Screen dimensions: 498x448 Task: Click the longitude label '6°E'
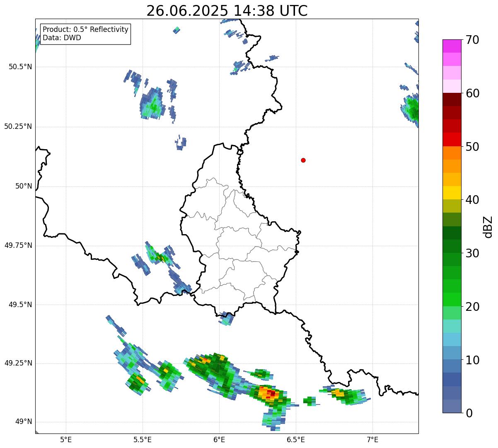click(219, 439)
